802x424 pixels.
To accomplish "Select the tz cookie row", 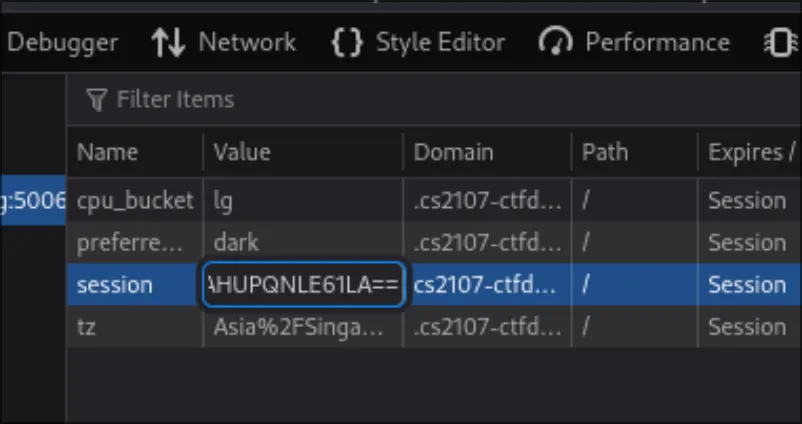I will [89, 327].
